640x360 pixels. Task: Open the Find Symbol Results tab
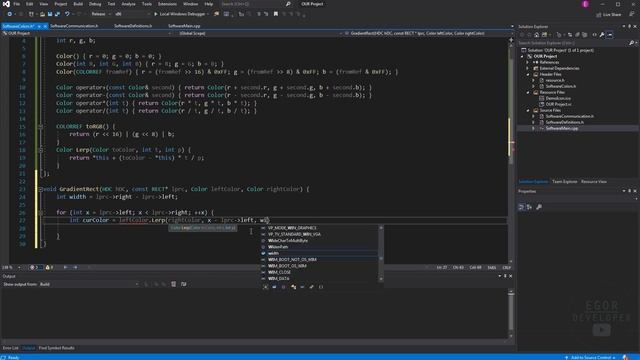(x=57, y=348)
